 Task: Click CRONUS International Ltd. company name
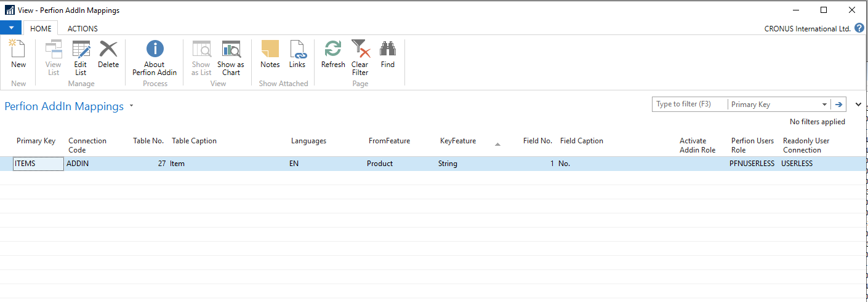coord(808,28)
